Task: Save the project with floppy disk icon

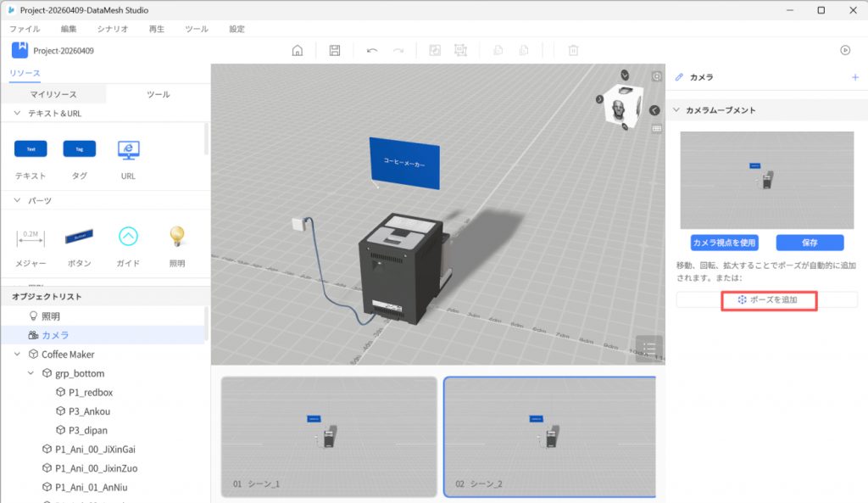Action: [335, 50]
